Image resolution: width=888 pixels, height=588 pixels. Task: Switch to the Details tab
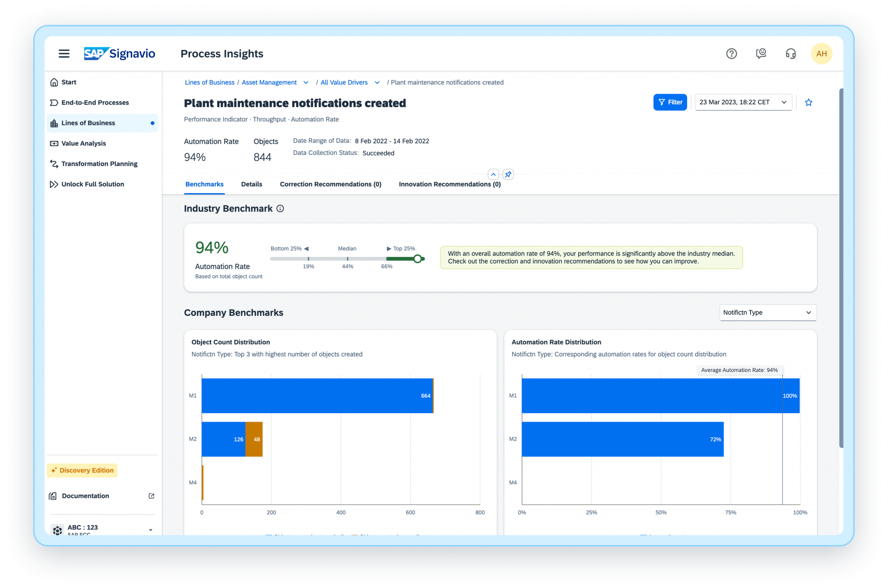pyautogui.click(x=251, y=184)
